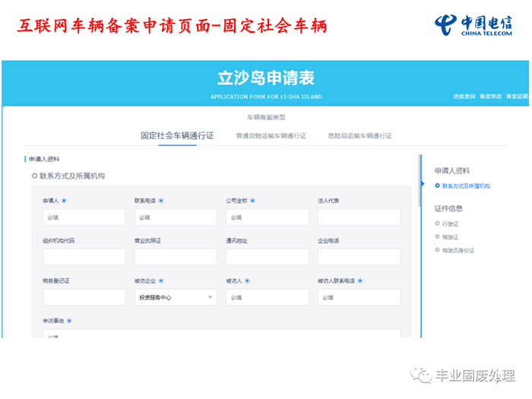Click the 联系电话 input field
Screen dimensions: 532x399
click(176, 217)
